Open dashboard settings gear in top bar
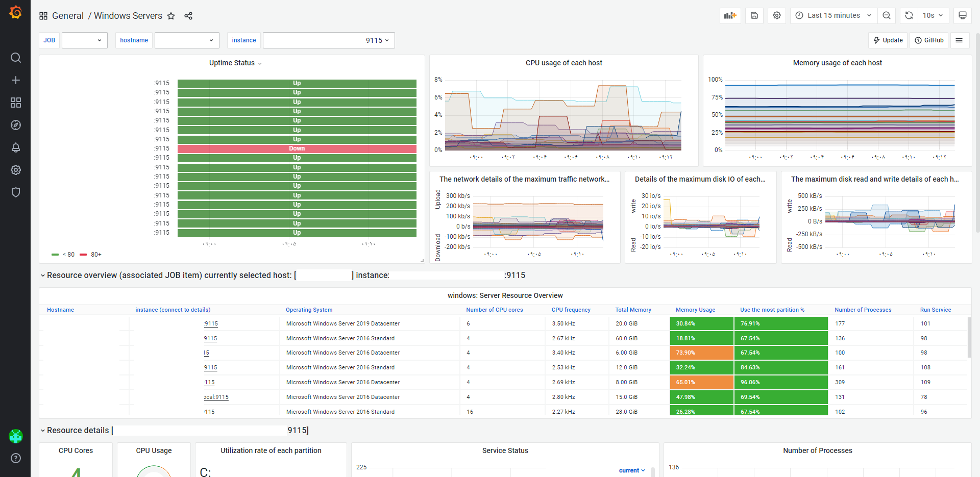This screenshot has height=477, width=980. pyautogui.click(x=777, y=15)
